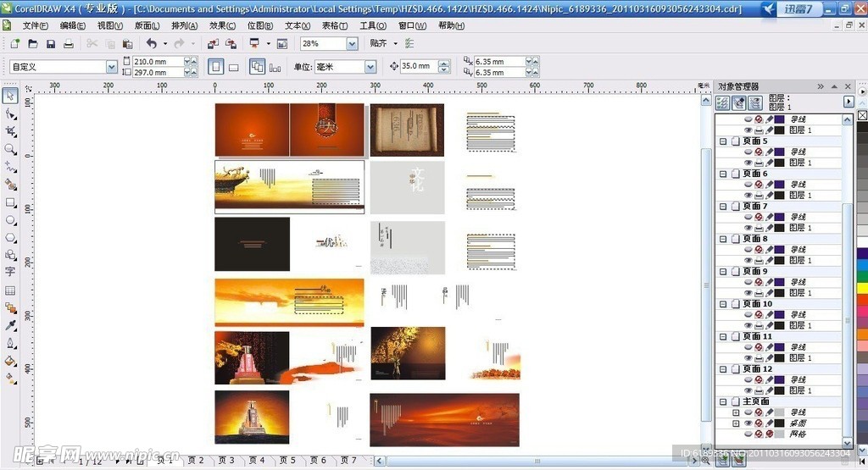Viewport: 868px width, 470px height.
Task: Open the zoom level 28% dropdown
Action: [x=352, y=43]
